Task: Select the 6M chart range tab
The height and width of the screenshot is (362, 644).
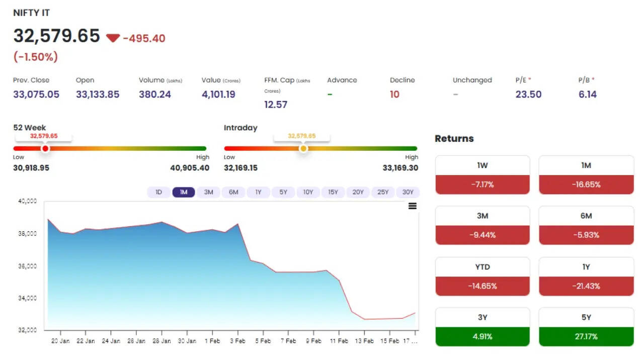Action: click(x=233, y=192)
